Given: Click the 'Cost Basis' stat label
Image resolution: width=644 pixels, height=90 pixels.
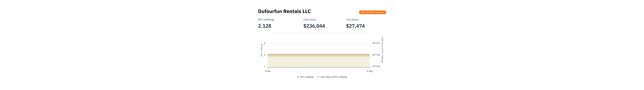Looking at the screenshot, I should coord(352,20).
